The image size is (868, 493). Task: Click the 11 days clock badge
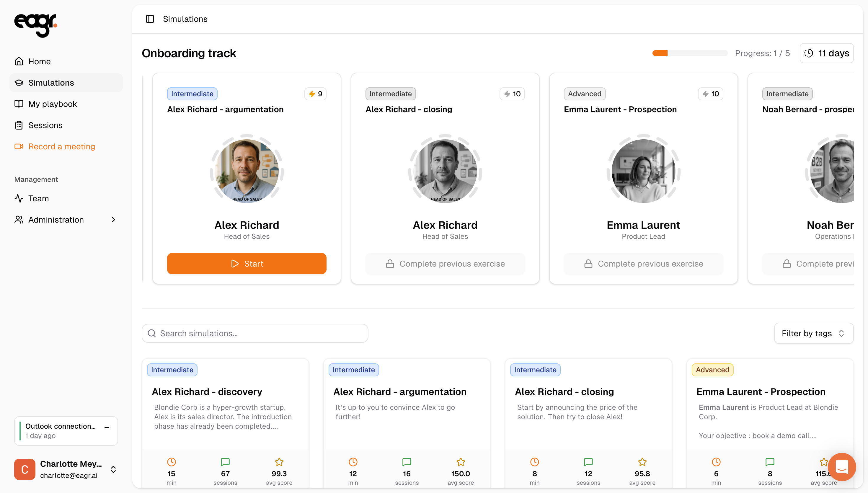click(x=826, y=53)
